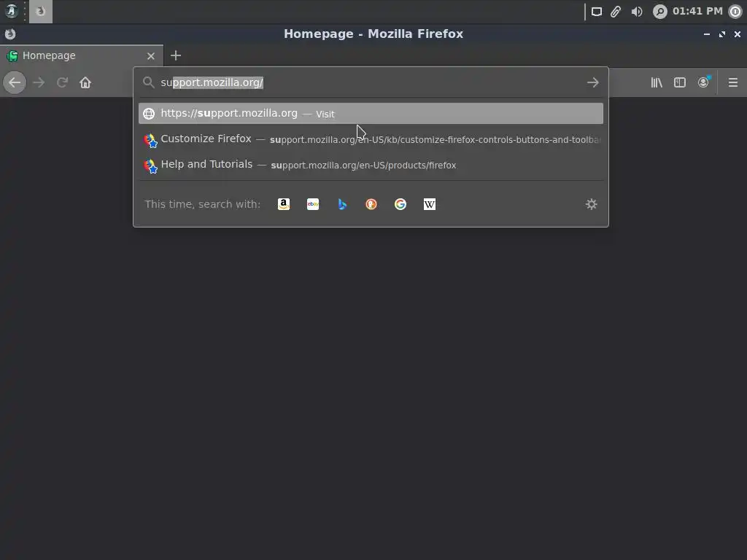Viewport: 747px width, 560px height.
Task: Open the volume speaker tray icon
Action: click(x=636, y=12)
